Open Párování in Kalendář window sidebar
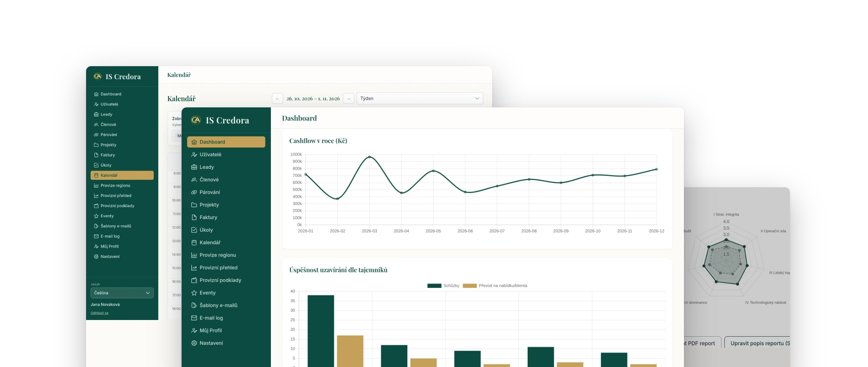868x367 pixels. pos(122,135)
